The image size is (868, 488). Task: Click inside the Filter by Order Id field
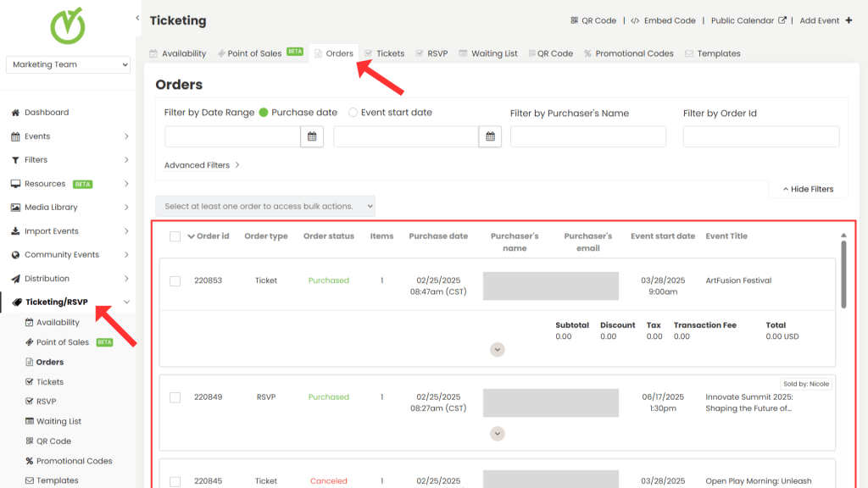(x=760, y=136)
